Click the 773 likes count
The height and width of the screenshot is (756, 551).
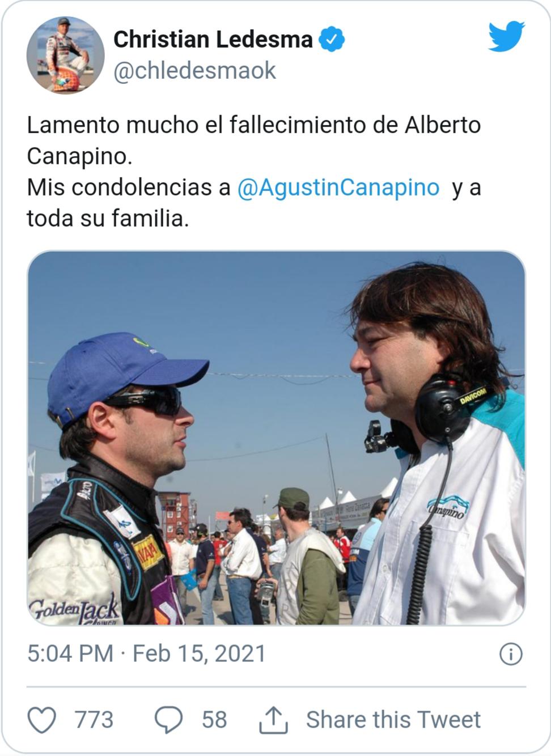click(x=94, y=720)
